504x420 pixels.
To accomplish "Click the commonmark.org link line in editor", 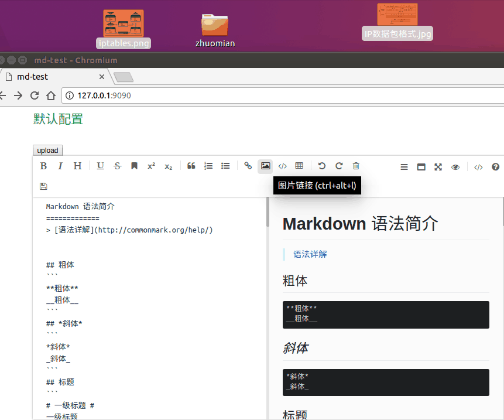I will click(x=129, y=230).
